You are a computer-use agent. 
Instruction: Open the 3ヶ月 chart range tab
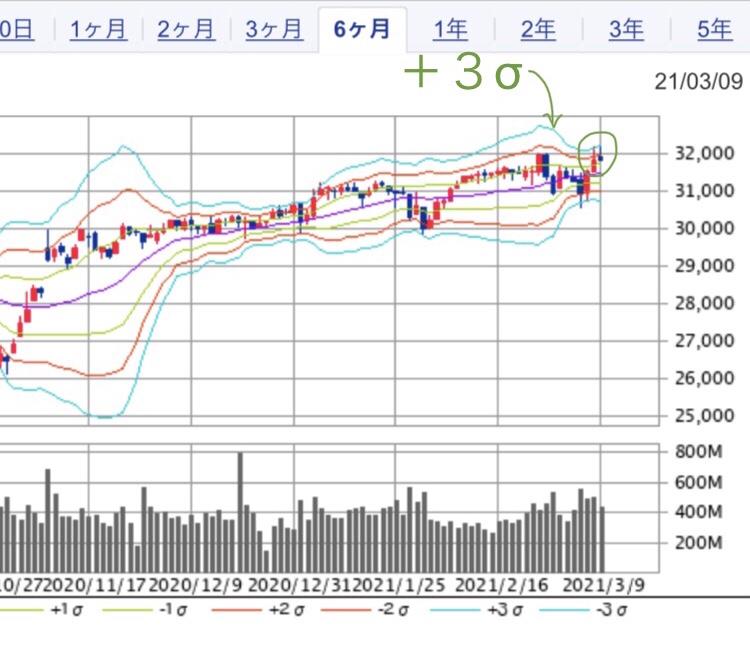tap(274, 29)
